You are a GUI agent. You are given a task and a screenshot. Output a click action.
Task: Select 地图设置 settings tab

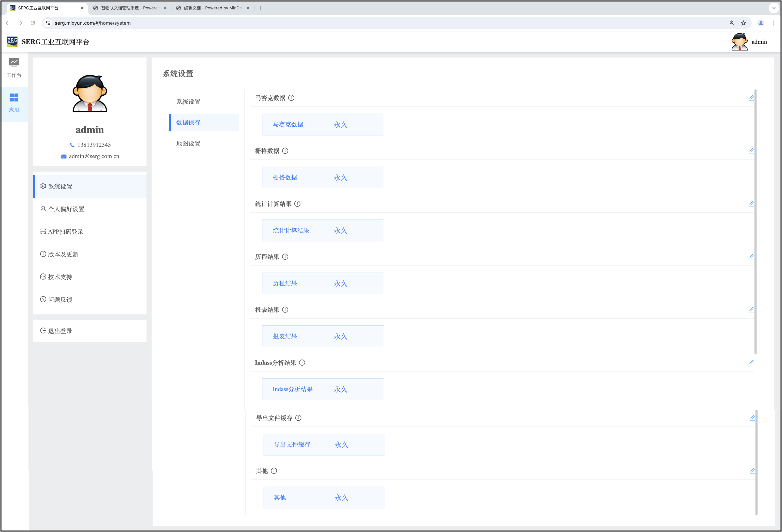188,143
